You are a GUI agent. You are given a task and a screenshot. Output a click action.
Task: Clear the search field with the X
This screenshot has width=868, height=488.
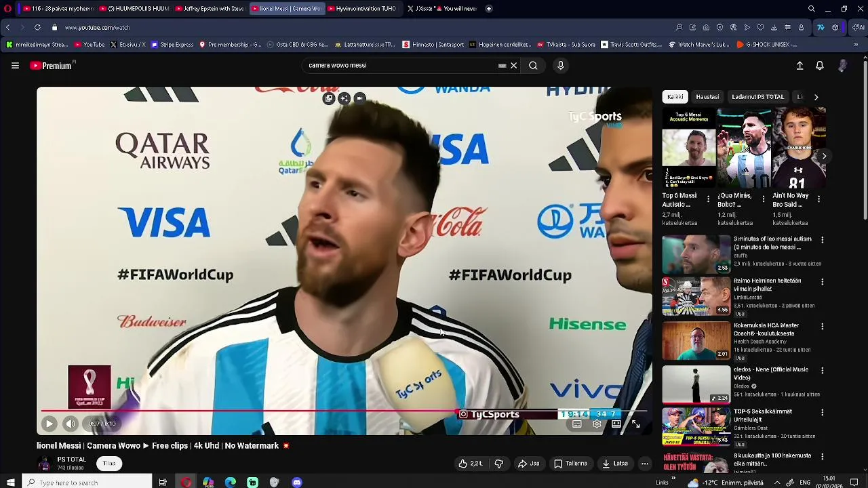coord(513,66)
